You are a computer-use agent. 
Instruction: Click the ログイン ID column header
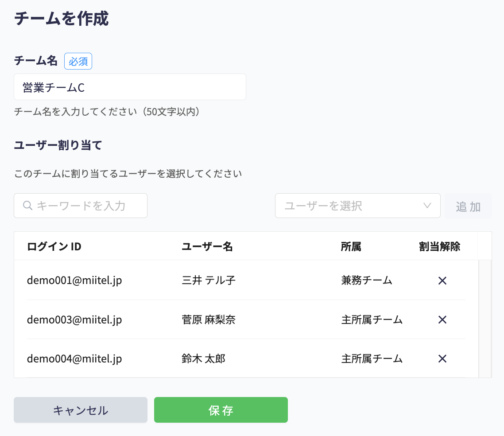pos(54,247)
